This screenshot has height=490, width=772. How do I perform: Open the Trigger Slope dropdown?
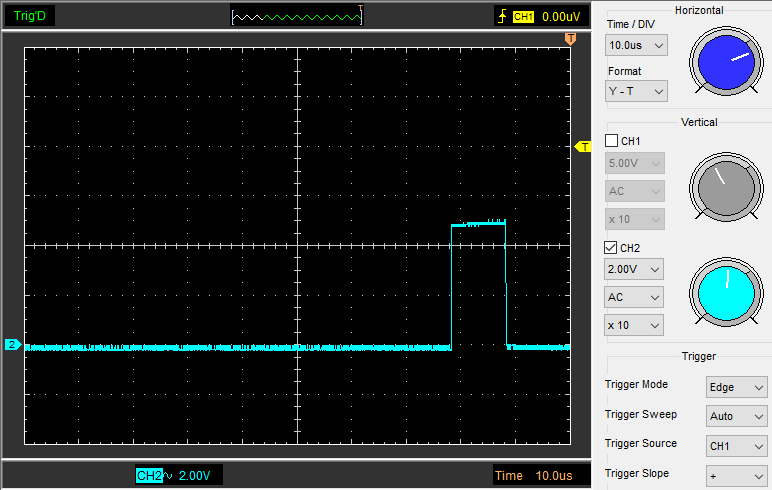[736, 475]
